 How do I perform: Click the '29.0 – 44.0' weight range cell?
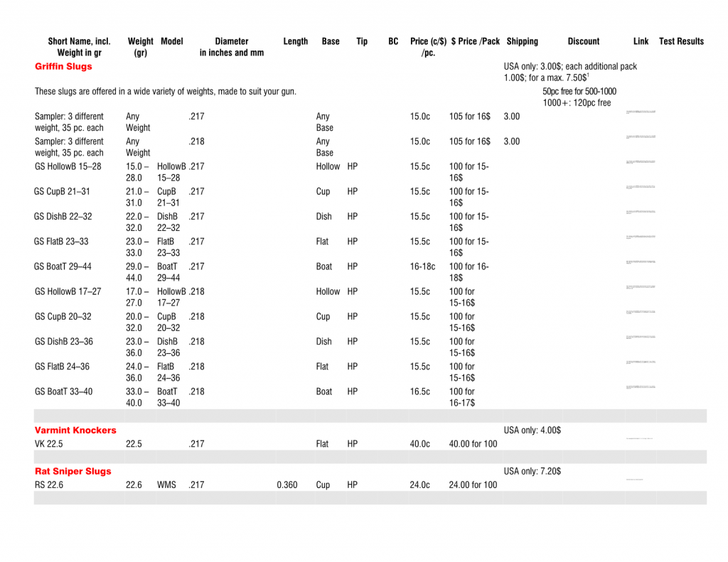(137, 272)
